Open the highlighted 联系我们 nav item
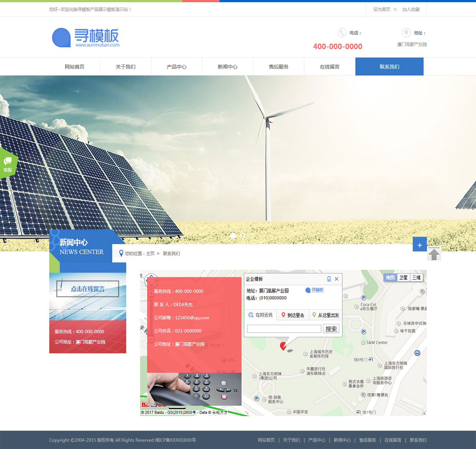This screenshot has height=449, width=476. tap(390, 67)
